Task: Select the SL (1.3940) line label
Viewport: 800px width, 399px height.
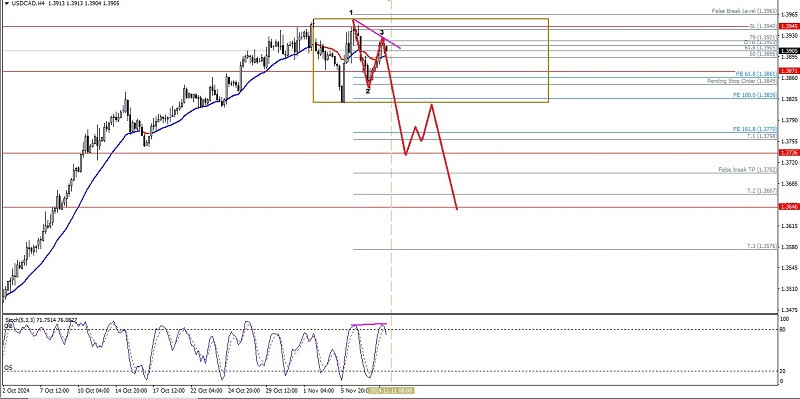Action: [x=763, y=26]
